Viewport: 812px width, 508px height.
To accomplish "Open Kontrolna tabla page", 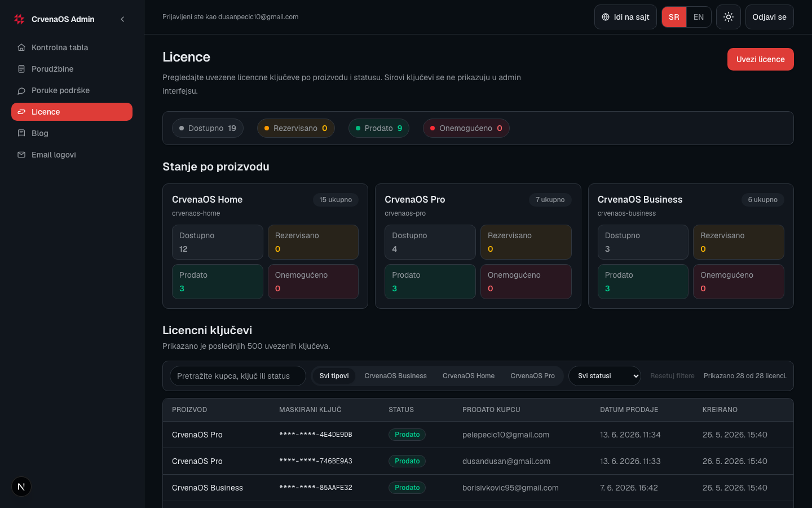I will (72, 47).
